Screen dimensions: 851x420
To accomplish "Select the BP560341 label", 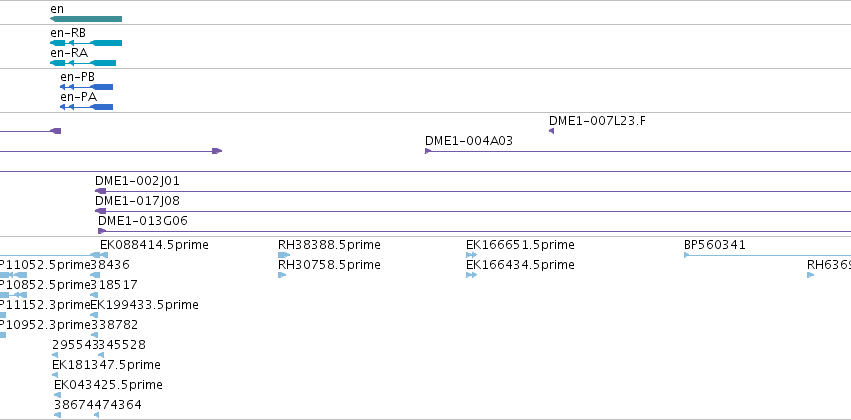I will [715, 245].
